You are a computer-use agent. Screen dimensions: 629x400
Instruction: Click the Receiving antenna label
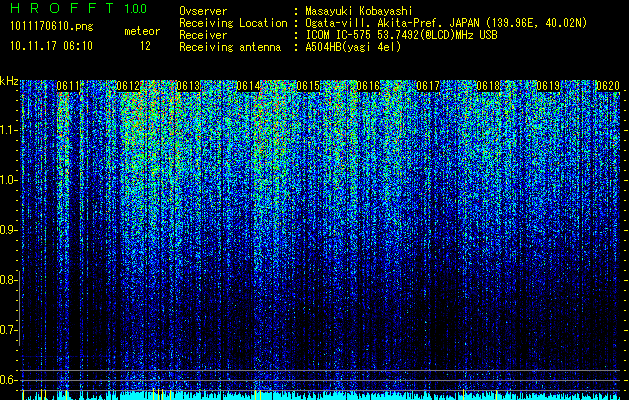(230, 47)
